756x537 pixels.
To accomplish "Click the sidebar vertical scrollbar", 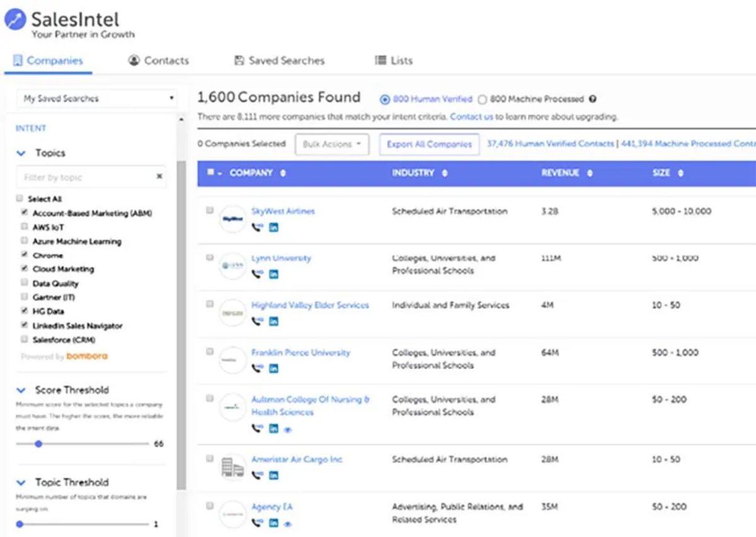I will click(x=181, y=324).
